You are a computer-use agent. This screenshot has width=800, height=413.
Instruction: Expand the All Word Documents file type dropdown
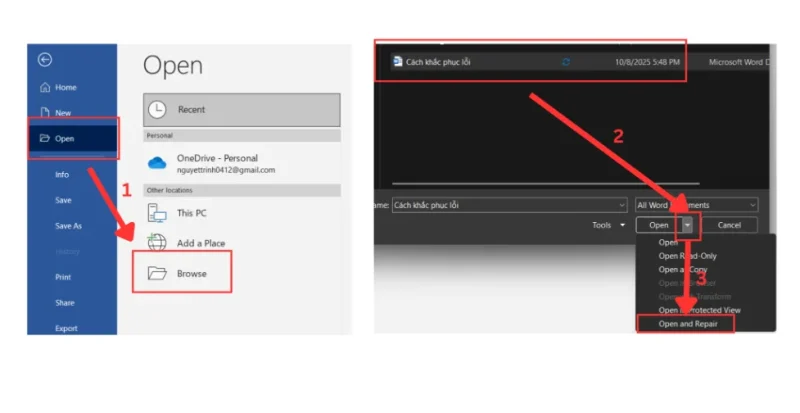[696, 204]
